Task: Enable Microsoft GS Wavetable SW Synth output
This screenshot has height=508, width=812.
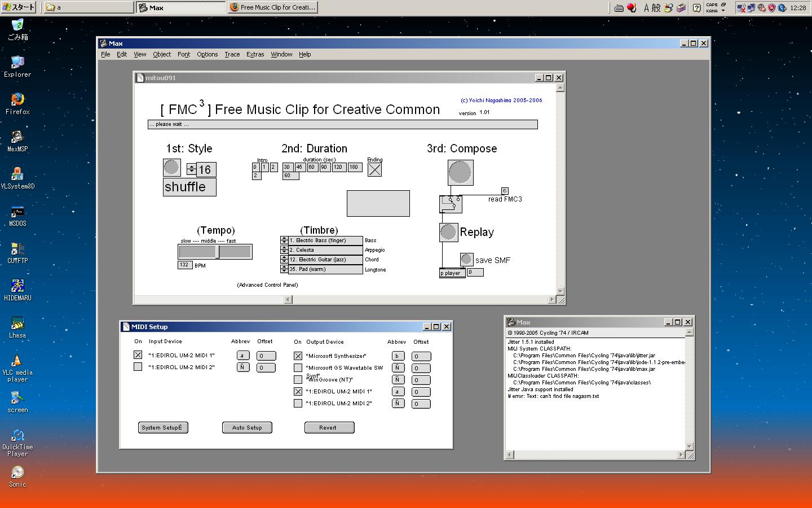Action: pyautogui.click(x=298, y=368)
